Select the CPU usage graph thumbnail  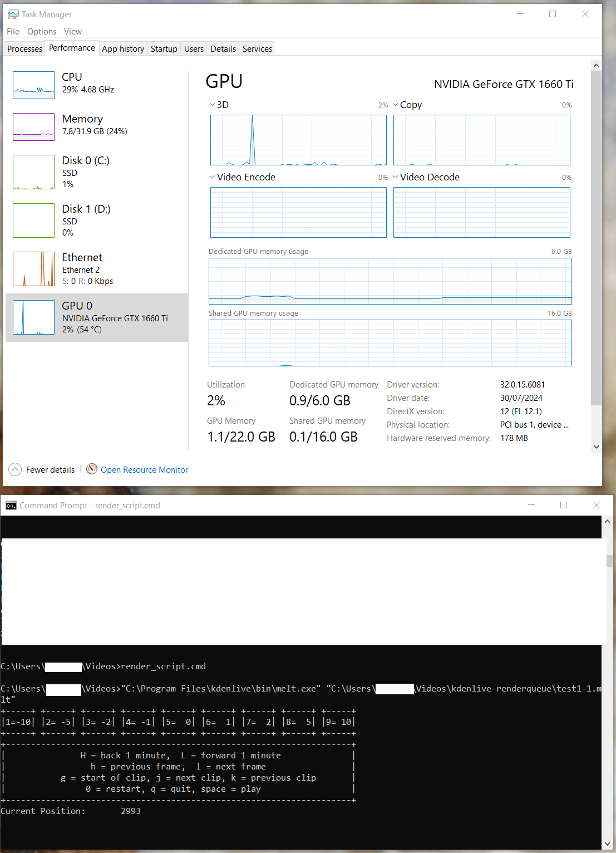33,85
